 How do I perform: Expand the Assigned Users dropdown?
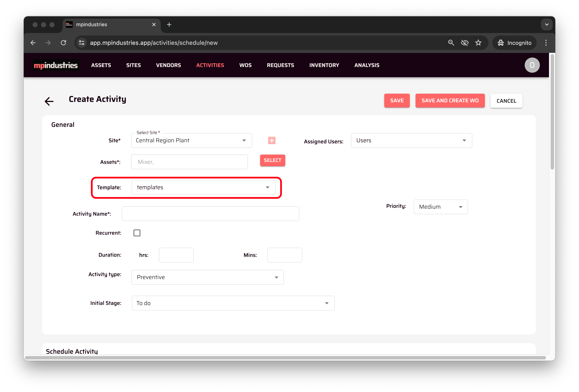coord(411,140)
